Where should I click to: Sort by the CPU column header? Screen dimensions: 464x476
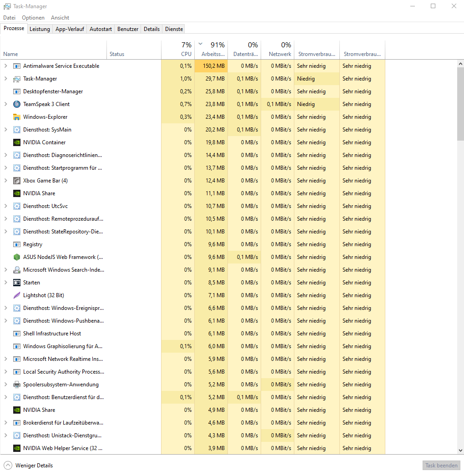178,50
